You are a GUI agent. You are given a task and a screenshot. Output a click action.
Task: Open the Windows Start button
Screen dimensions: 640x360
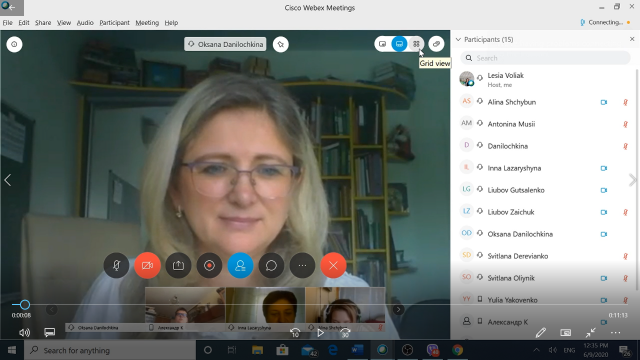point(12,350)
